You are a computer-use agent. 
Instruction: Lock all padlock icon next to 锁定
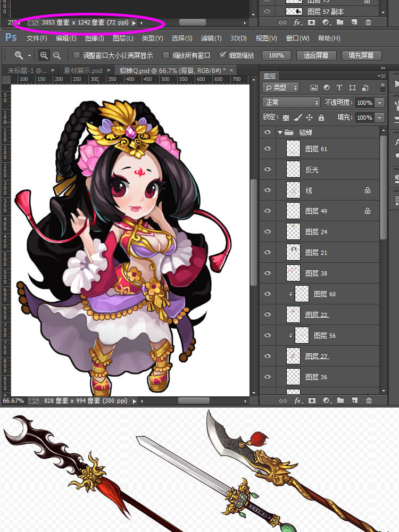[321, 118]
